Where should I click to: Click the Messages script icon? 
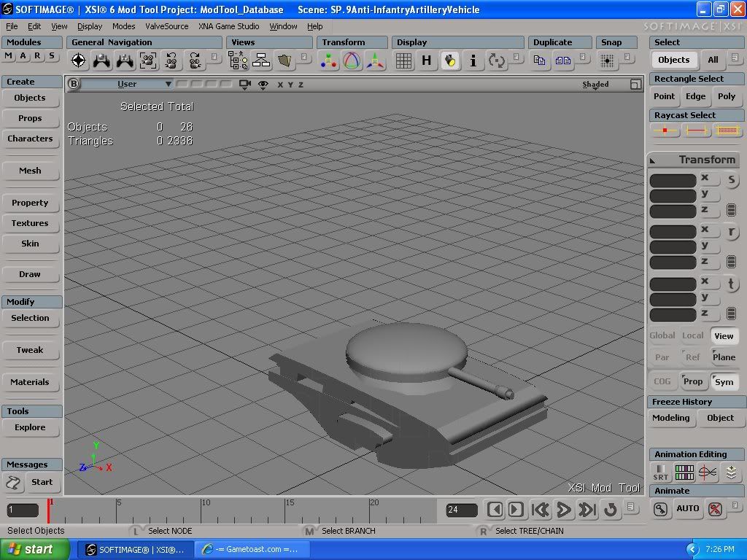[13, 483]
